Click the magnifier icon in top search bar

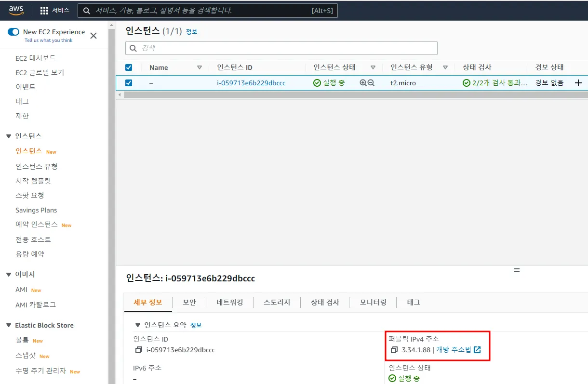pos(86,10)
